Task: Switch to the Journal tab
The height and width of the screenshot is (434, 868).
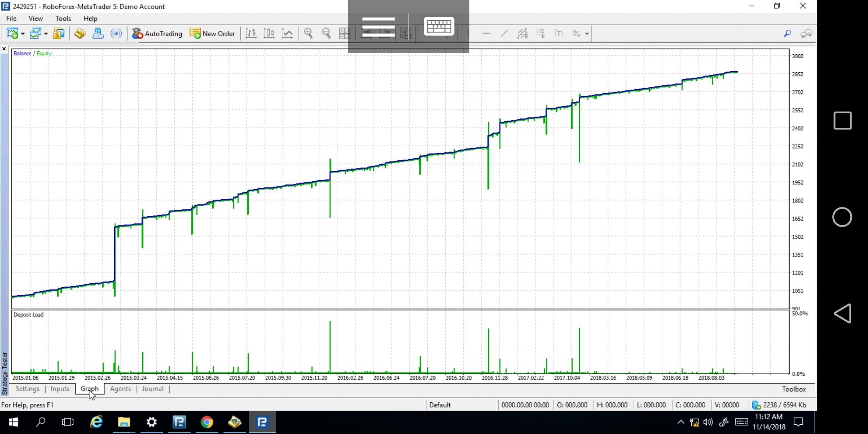Action: (153, 389)
